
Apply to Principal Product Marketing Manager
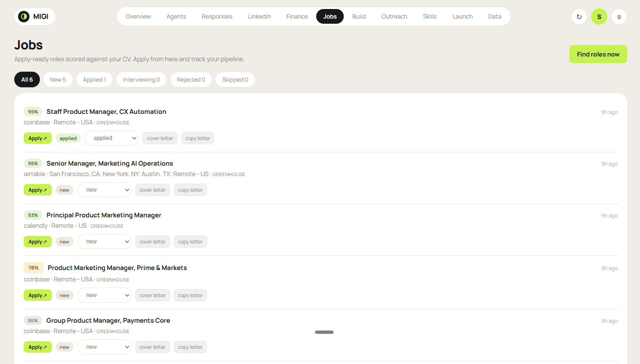(x=38, y=242)
